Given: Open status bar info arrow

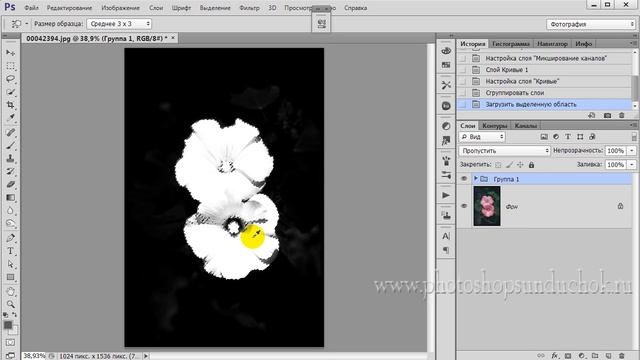Looking at the screenshot, I should click(146, 356).
